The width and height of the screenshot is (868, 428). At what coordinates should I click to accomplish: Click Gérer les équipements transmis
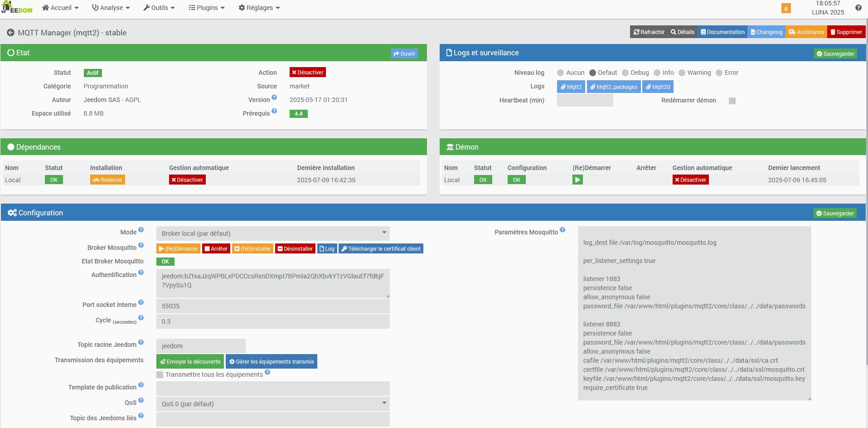tap(272, 361)
